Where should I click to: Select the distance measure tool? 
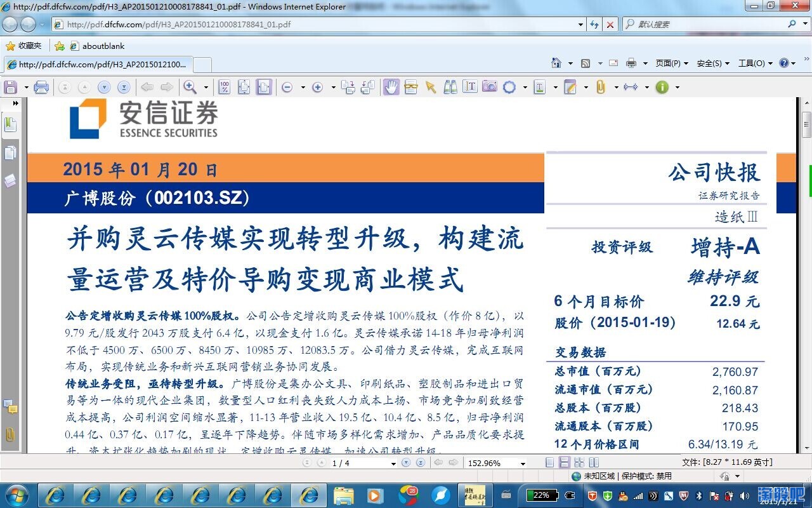click(x=631, y=87)
